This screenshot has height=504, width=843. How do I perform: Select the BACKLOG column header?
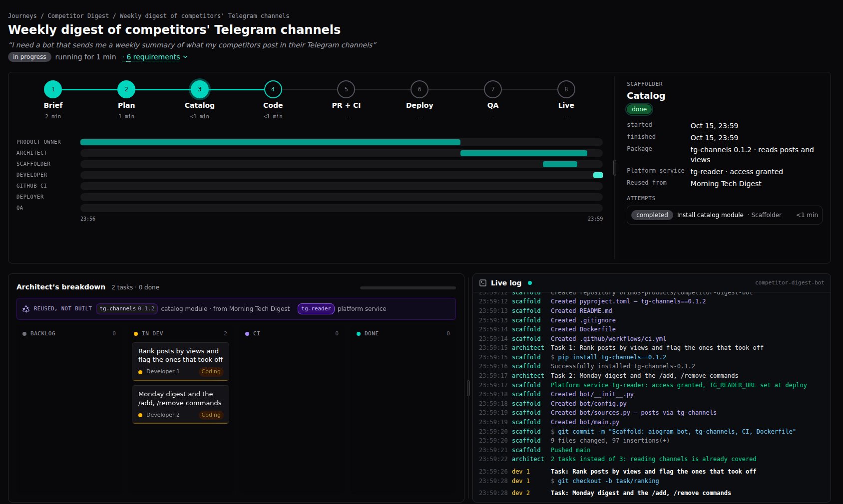click(x=69, y=334)
